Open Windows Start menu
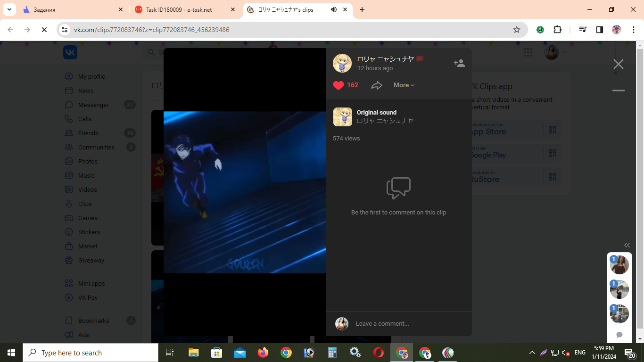The height and width of the screenshot is (362, 644). (11, 353)
